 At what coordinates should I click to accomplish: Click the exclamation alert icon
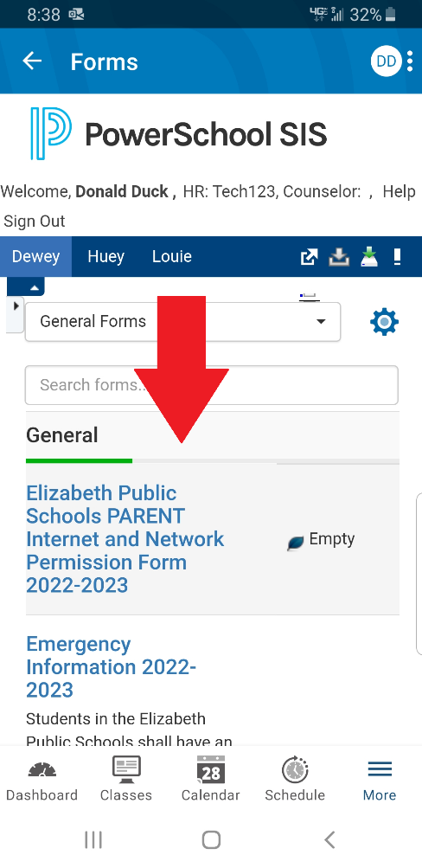(x=397, y=257)
